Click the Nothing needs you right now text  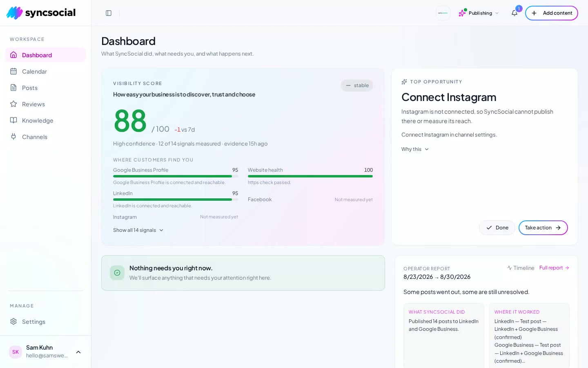[x=171, y=268]
